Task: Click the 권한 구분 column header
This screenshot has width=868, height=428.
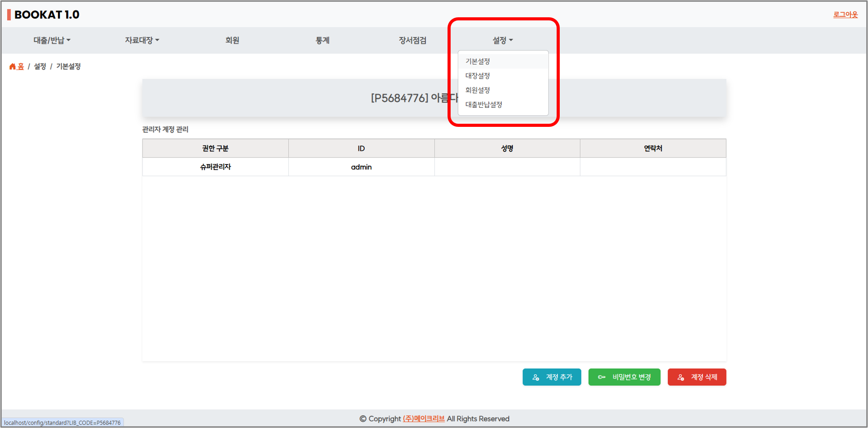Action: (x=216, y=149)
